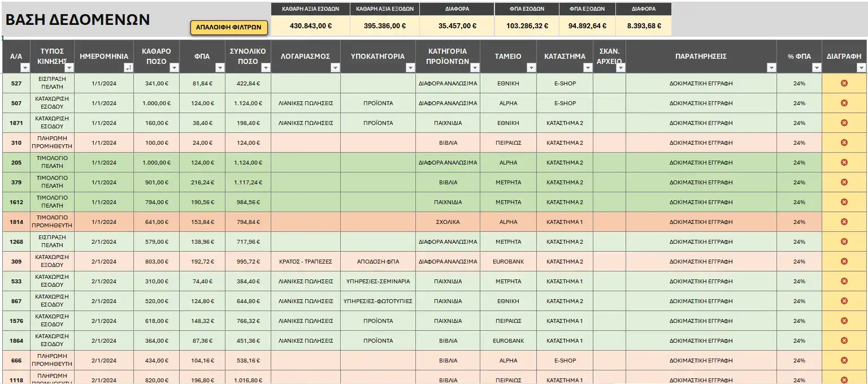This screenshot has height=384, width=868.
Task: Delete row 1814 using the red X
Action: coord(844,222)
